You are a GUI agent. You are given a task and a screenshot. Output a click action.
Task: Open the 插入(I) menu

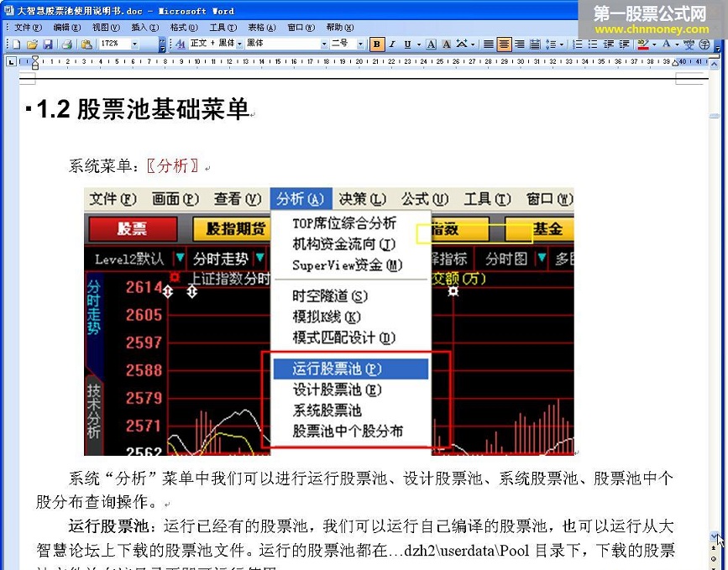pyautogui.click(x=145, y=28)
